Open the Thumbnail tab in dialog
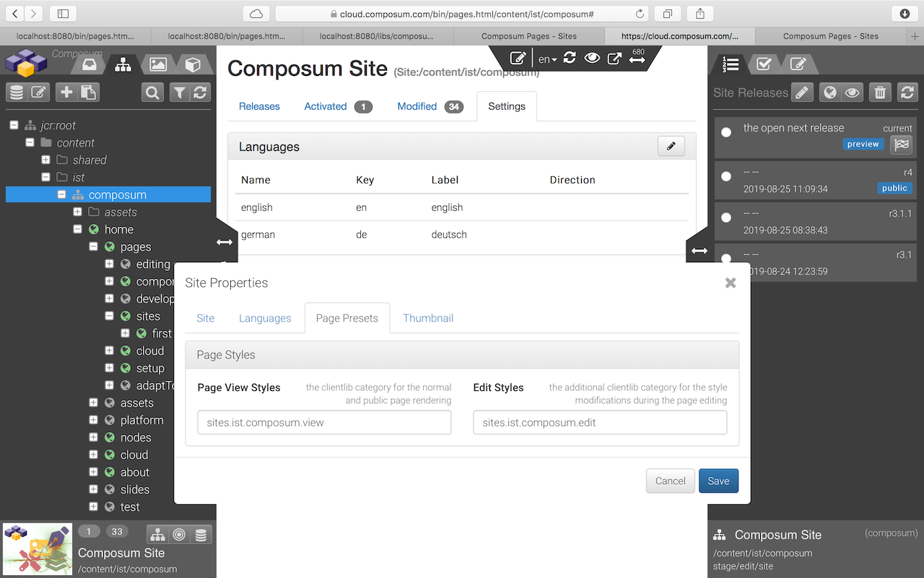This screenshot has width=924, height=578. [x=428, y=318]
